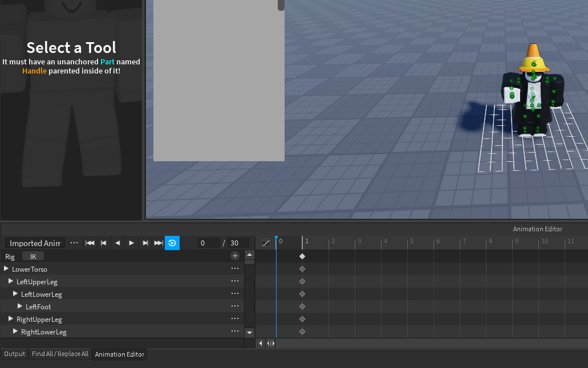This screenshot has height=368, width=588.
Task: Jump to the first frame
Action: 90,243
